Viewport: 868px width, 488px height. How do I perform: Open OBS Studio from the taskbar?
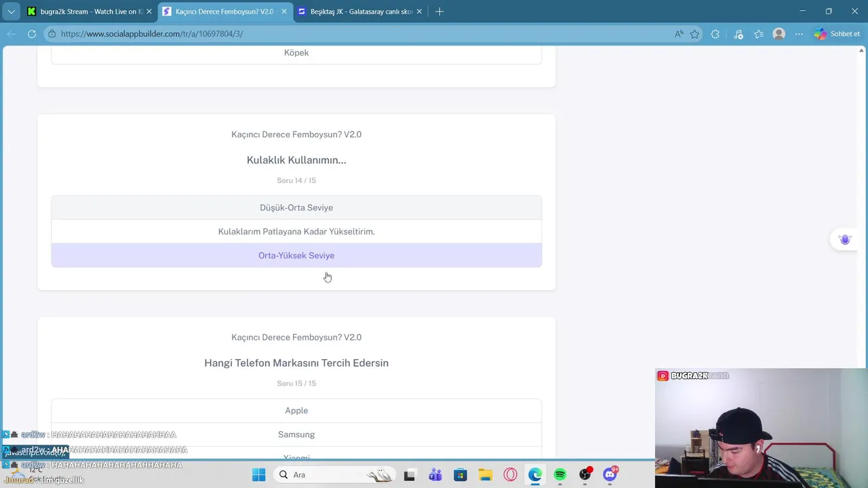[585, 475]
